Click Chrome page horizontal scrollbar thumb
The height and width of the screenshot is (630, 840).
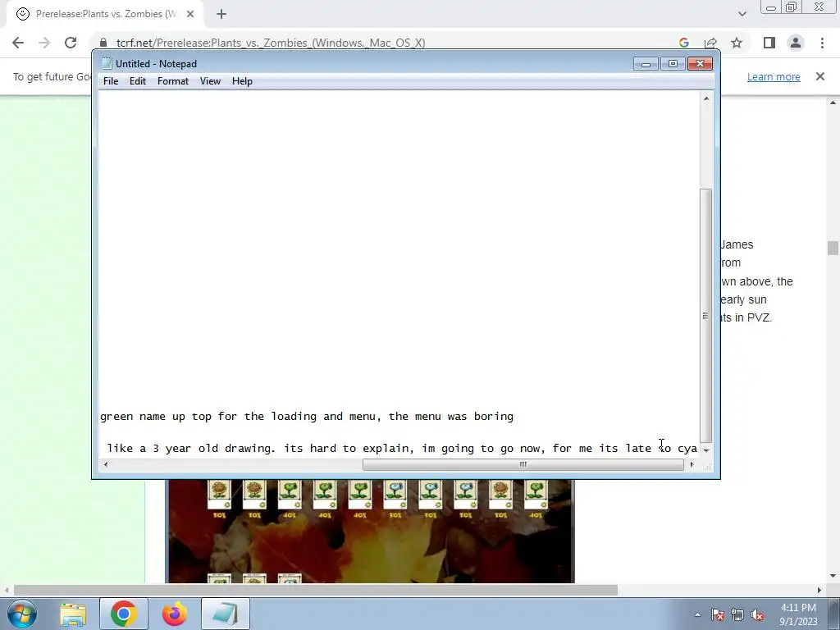click(316, 590)
